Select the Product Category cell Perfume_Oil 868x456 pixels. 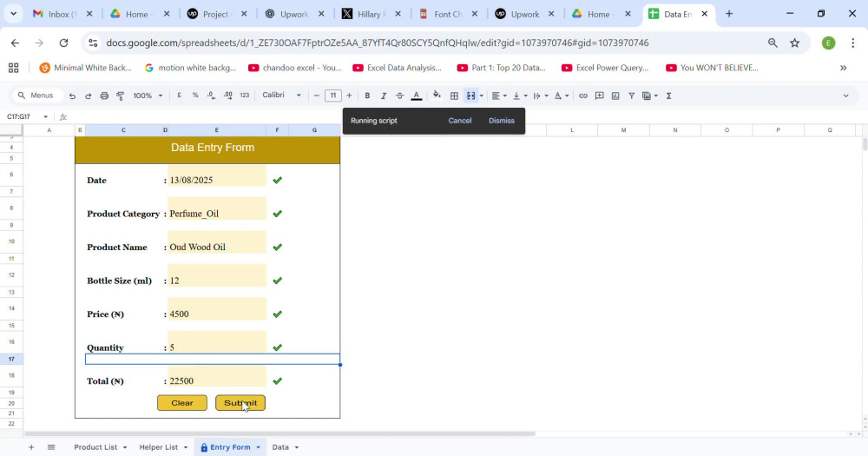tap(216, 209)
